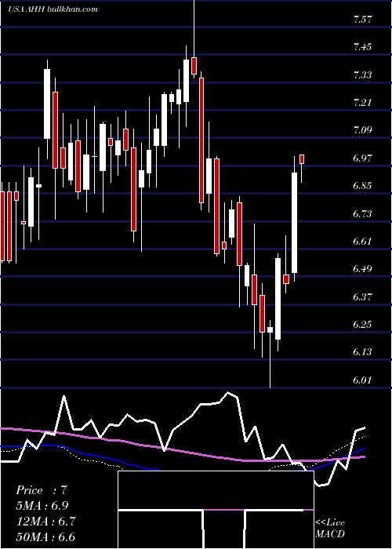This screenshot has height=549, width=392.
Task: Click the '50MA : 6.6' readout
Action: point(45,536)
